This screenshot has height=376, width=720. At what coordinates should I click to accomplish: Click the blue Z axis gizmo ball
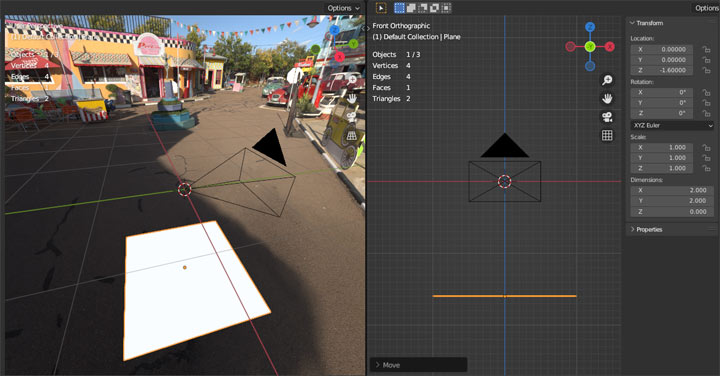click(x=590, y=27)
